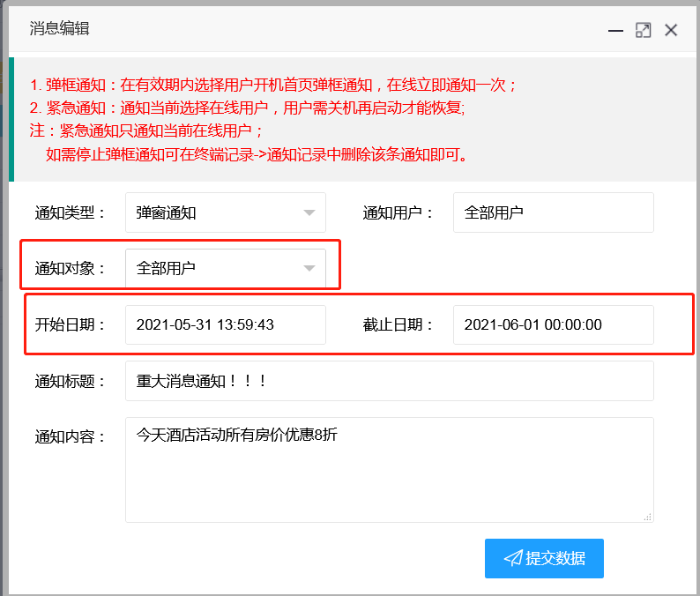700x596 pixels.
Task: Click into the 通知标题 text field
Action: click(389, 381)
